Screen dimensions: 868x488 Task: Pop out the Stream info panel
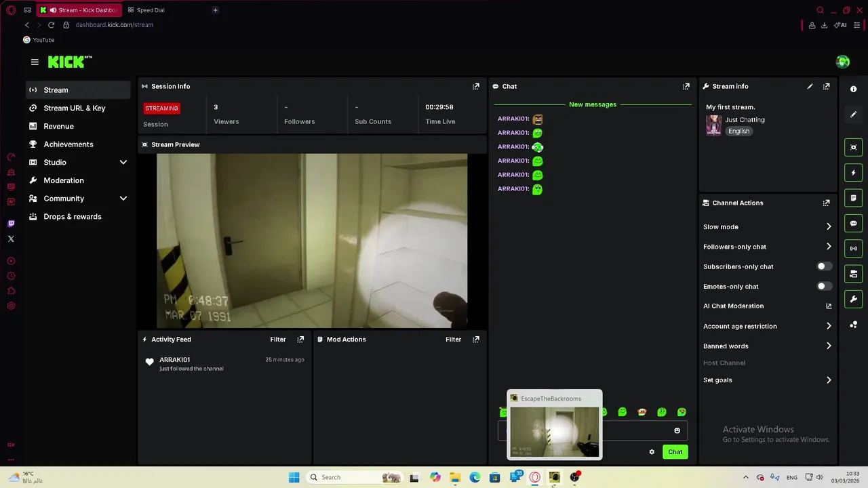tap(826, 86)
